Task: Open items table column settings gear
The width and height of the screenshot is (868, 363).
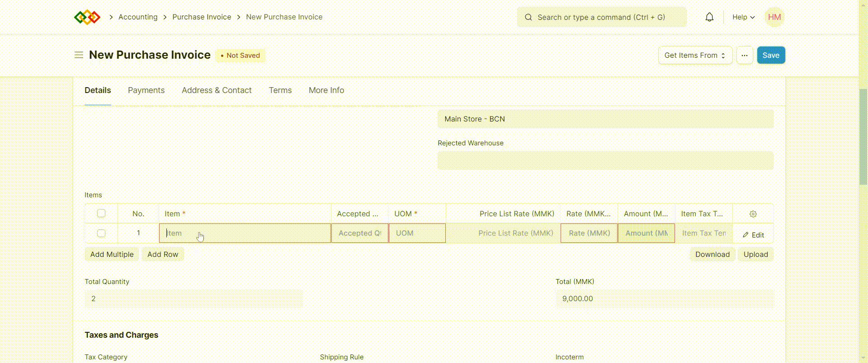Action: tap(753, 214)
